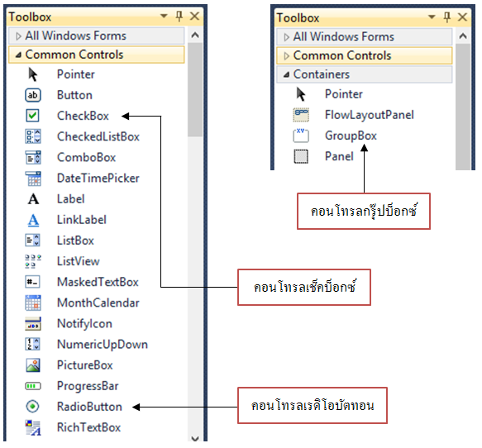Choose the GroupBox icon in Containers

301,136
